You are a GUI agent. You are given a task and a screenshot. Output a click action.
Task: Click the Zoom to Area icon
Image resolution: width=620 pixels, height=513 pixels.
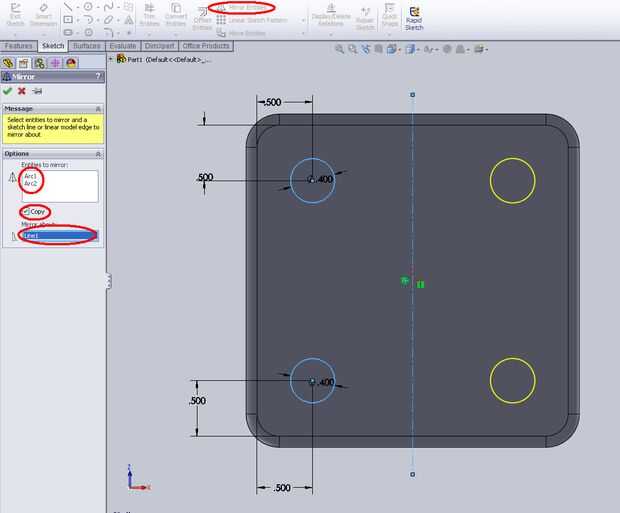352,49
